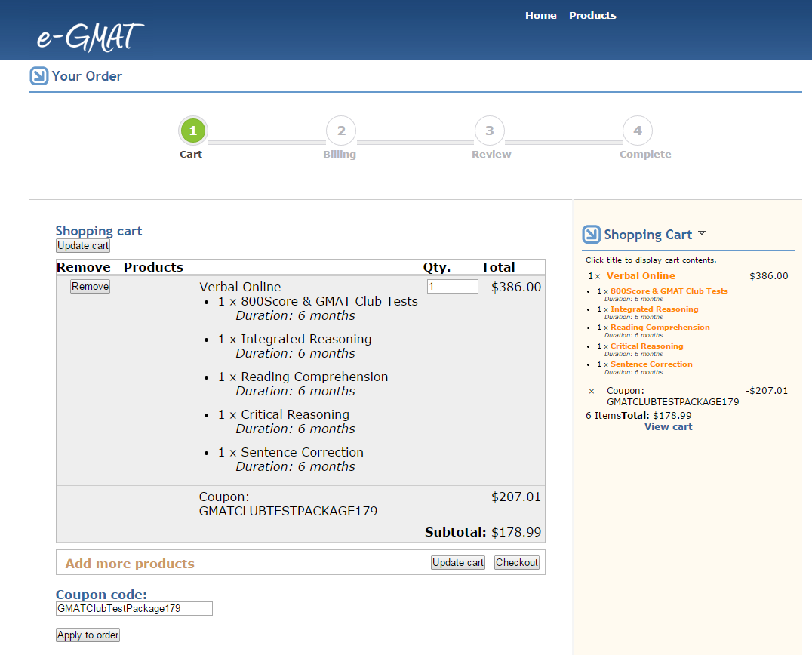This screenshot has height=655, width=812.
Task: Click the step 2 Billing circle
Action: pos(341,131)
